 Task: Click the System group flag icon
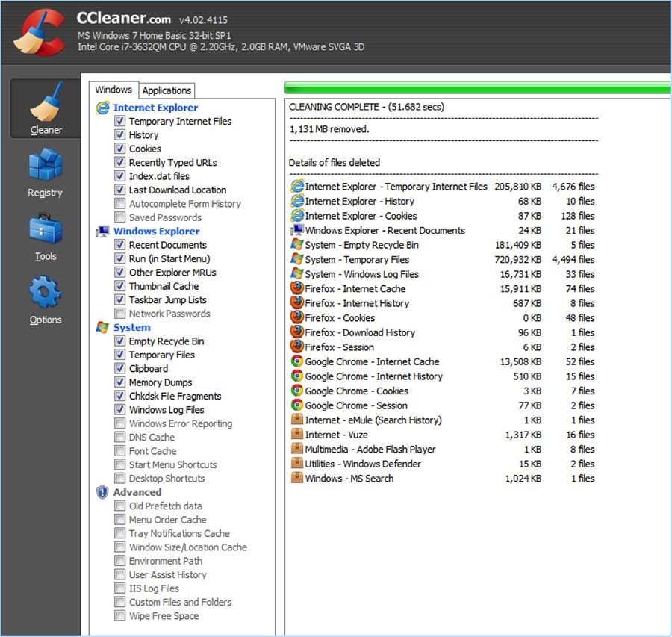coord(102,328)
